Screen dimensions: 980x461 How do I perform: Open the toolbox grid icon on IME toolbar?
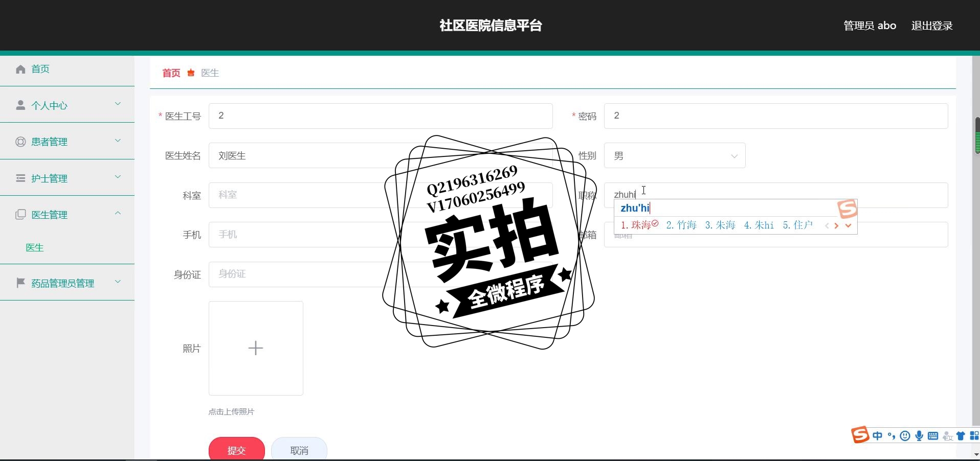[x=974, y=436]
